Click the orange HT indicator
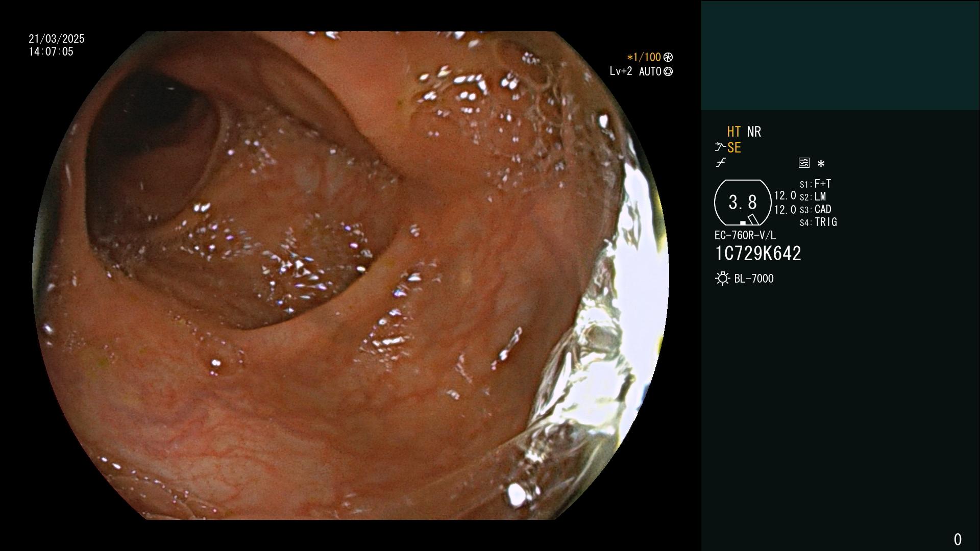Screen dimensions: 980x551 tap(734, 132)
